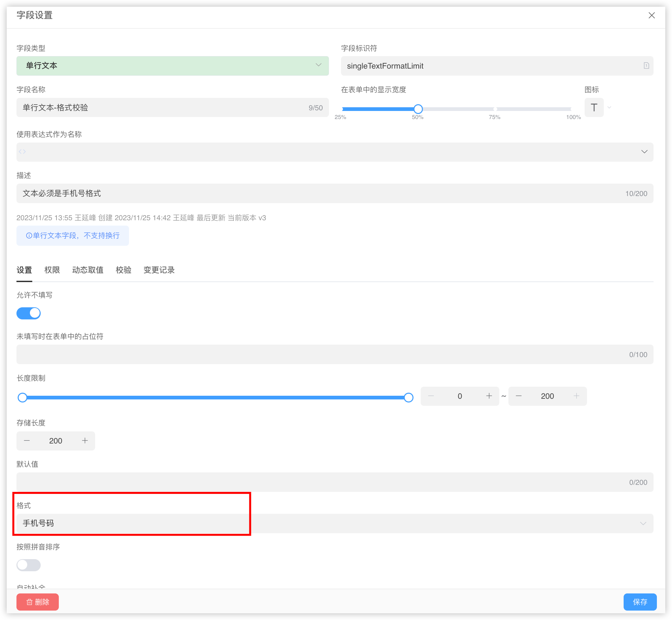Toggle the 允许不填写 switch off
This screenshot has height=620, width=672.
point(29,313)
